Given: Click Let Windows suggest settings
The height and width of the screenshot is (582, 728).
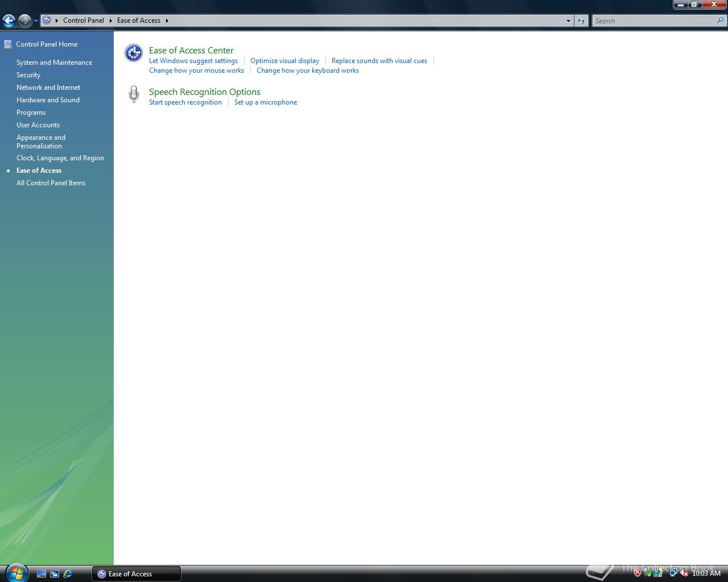Looking at the screenshot, I should coord(193,61).
